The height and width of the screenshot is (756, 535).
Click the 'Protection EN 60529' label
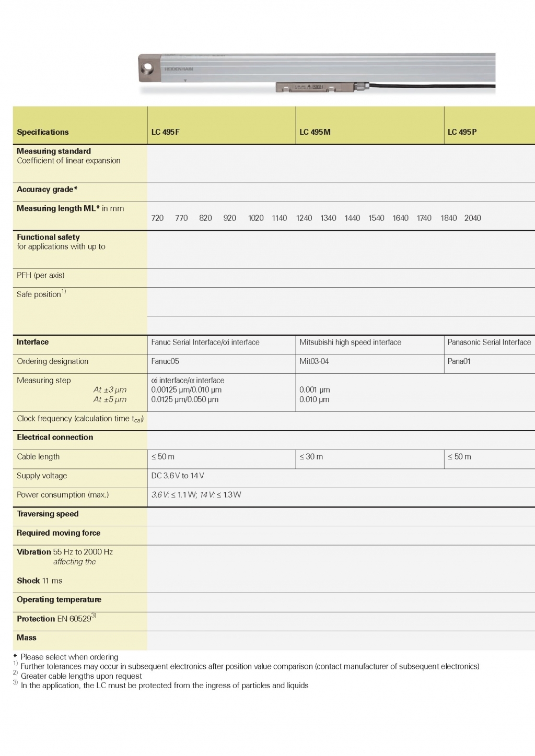(x=56, y=618)
